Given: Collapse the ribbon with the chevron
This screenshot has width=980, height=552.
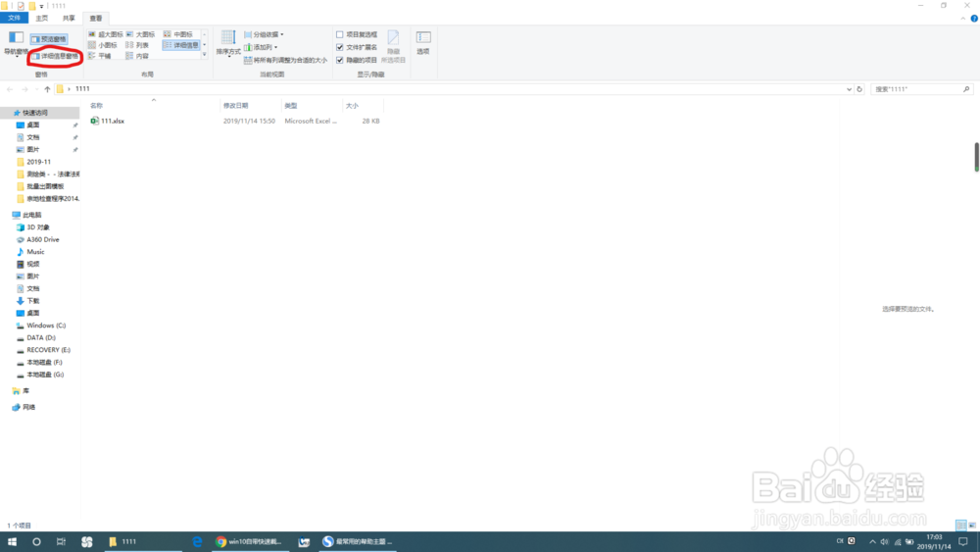Looking at the screenshot, I should click(x=962, y=19).
